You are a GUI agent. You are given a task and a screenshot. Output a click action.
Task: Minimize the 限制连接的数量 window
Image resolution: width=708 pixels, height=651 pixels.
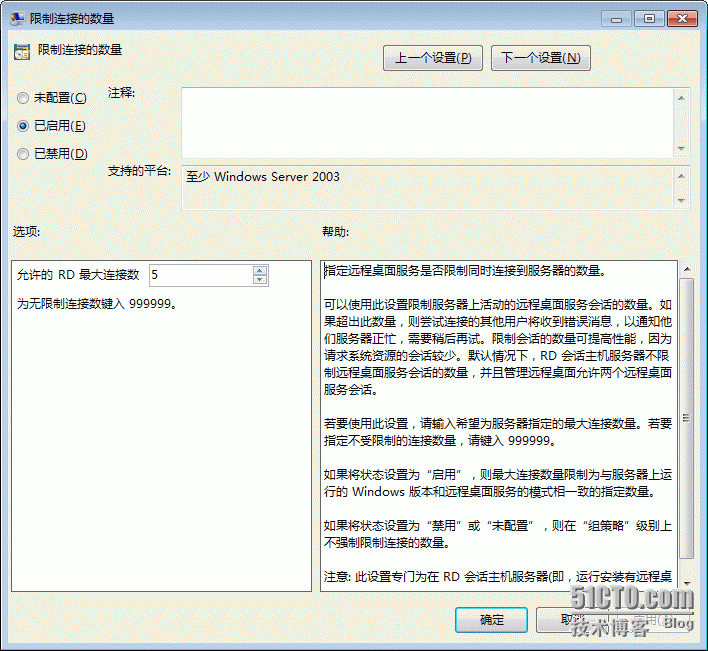616,19
